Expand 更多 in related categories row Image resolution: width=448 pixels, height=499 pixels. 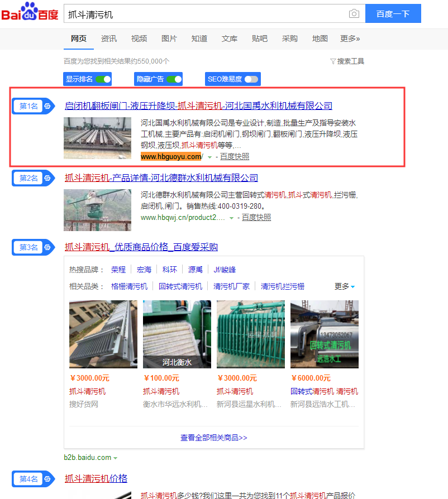coord(345,286)
